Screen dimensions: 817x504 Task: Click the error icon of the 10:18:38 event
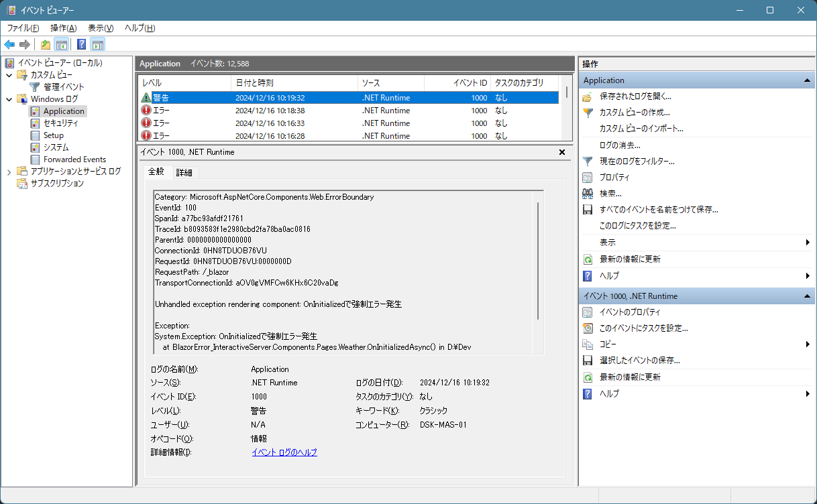coord(146,111)
